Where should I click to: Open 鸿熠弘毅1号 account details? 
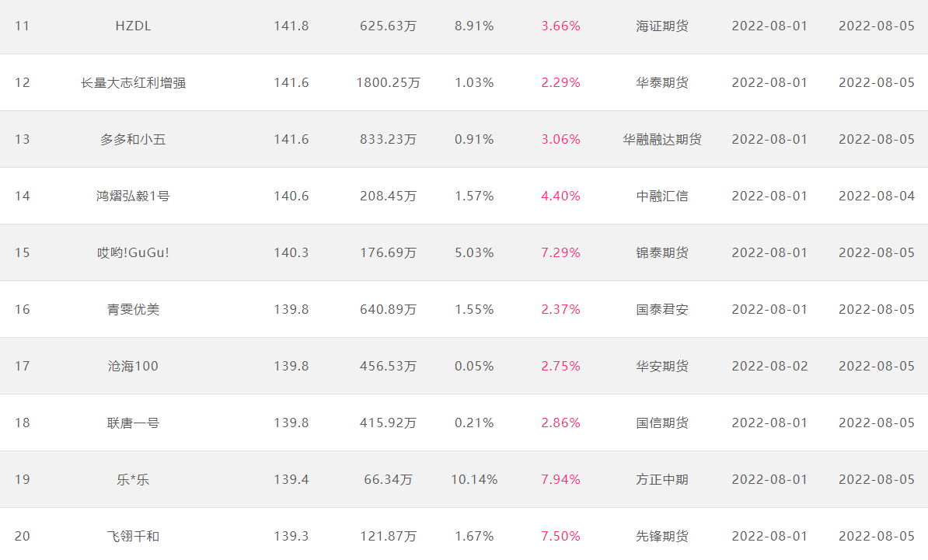click(133, 196)
